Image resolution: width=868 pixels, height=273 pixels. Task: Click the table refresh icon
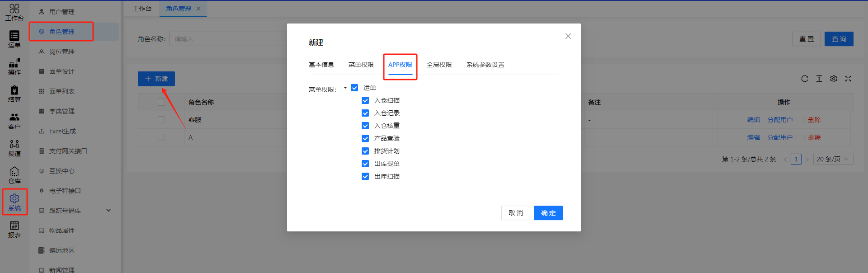(805, 79)
